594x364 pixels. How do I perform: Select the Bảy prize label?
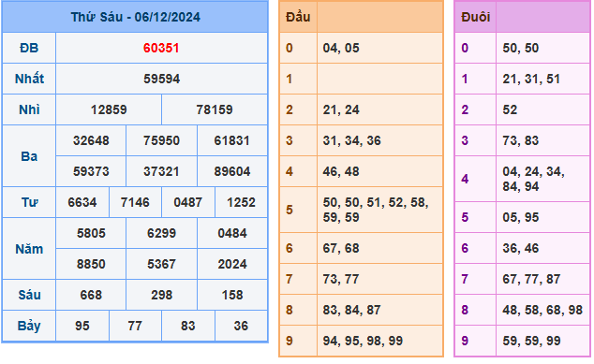click(x=29, y=327)
